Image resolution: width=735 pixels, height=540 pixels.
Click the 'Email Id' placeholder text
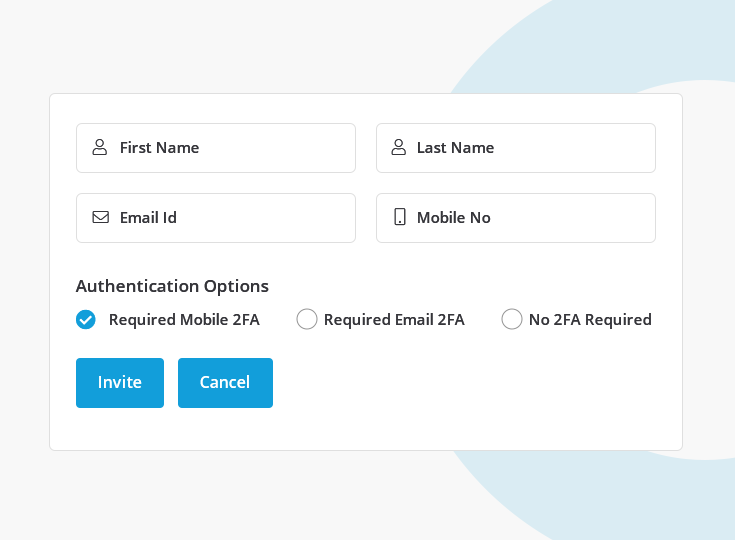(x=148, y=218)
